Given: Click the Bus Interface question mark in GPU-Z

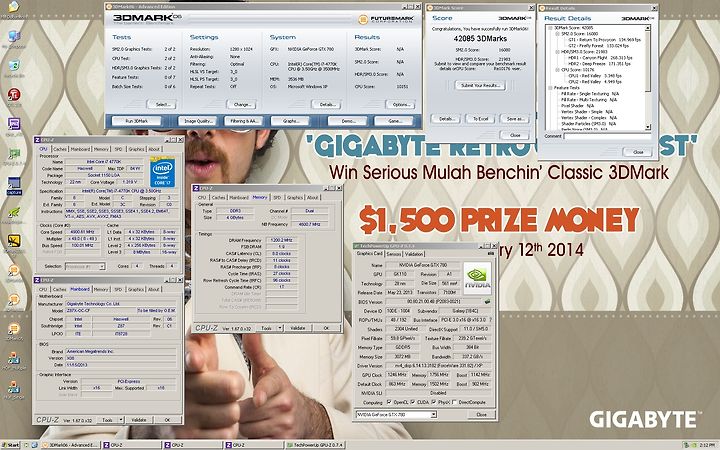Looking at the screenshot, I should (x=491, y=320).
